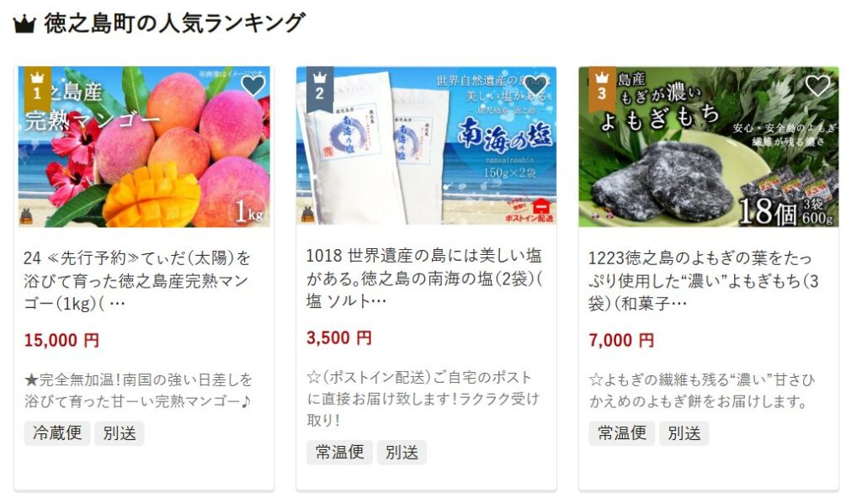Image resolution: width=862 pixels, height=504 pixels.
Task: Toggle the heart on the 南海の塩 card
Action: point(535,86)
